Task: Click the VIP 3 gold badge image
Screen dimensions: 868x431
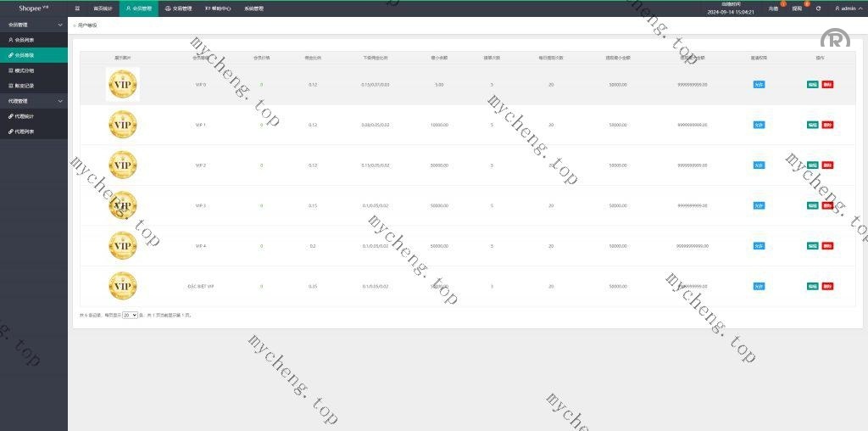Action: (123, 205)
